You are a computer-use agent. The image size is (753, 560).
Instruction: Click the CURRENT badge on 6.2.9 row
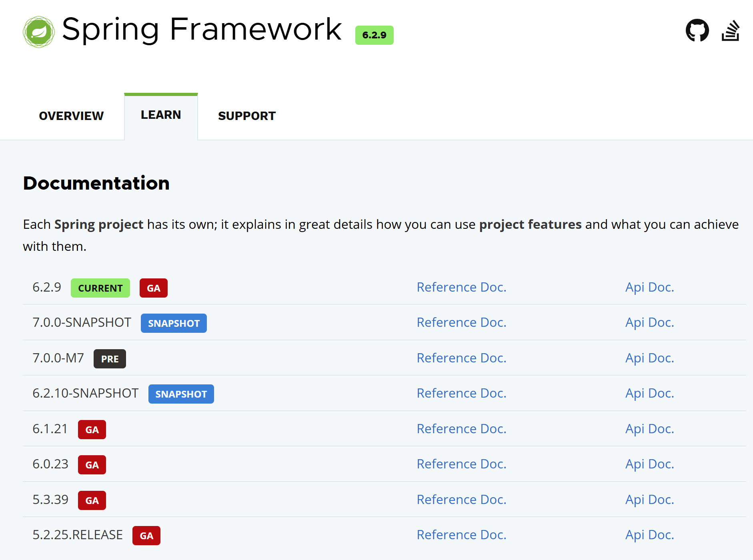pos(100,288)
